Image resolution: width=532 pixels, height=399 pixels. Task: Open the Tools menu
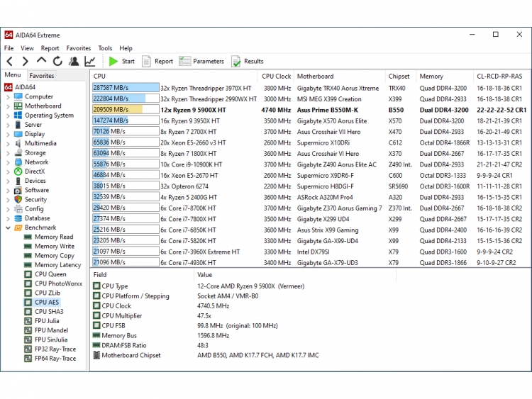point(105,48)
